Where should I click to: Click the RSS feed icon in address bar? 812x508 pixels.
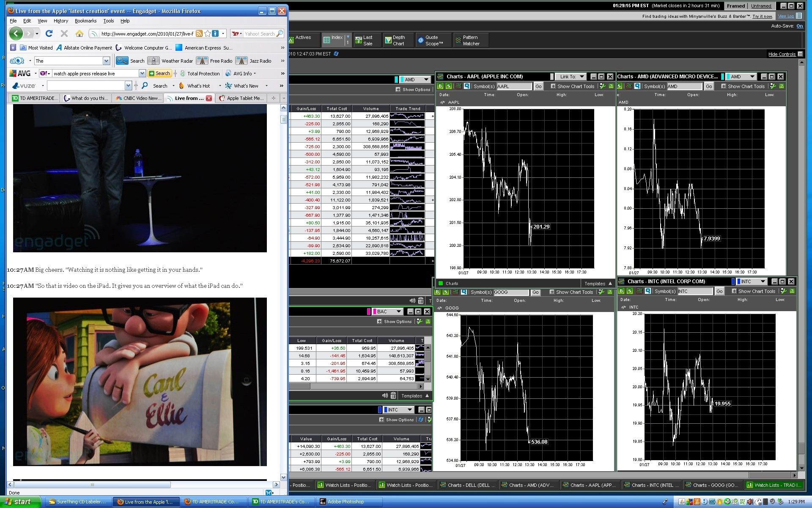pos(199,33)
